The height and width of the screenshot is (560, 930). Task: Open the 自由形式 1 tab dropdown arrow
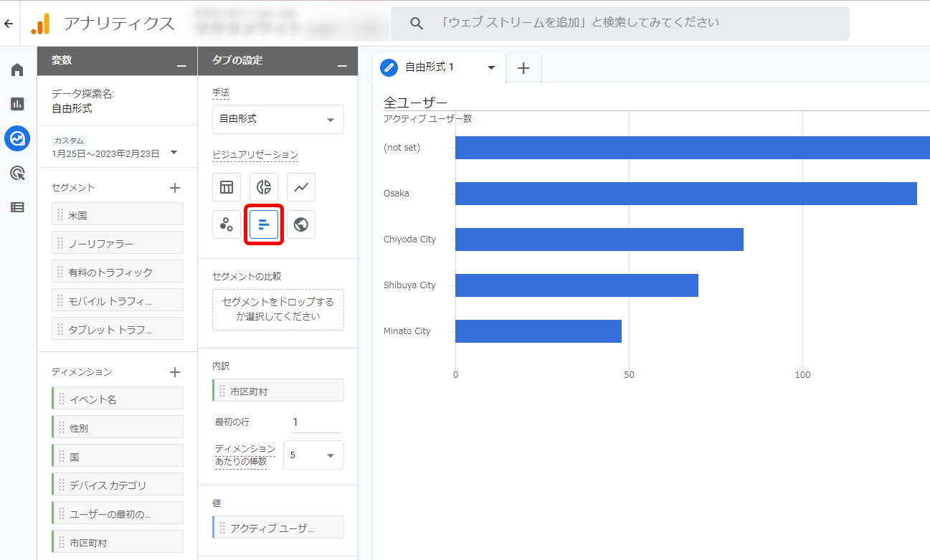tap(491, 67)
